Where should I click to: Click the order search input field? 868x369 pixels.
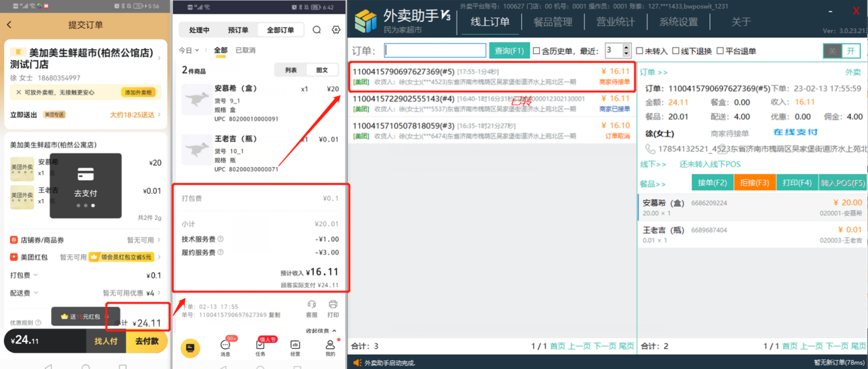point(435,50)
